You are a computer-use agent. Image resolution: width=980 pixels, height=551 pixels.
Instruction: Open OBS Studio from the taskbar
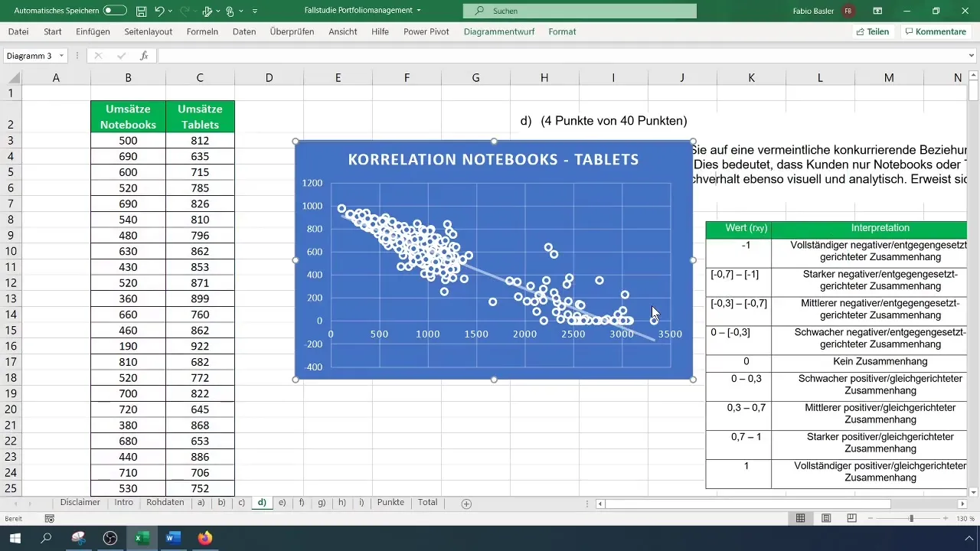click(109, 538)
